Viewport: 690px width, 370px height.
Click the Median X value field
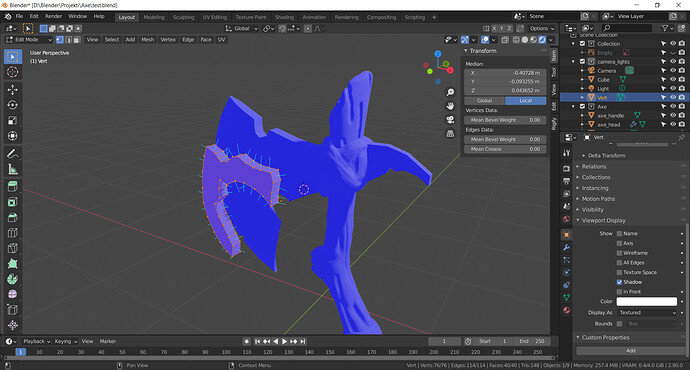[505, 73]
